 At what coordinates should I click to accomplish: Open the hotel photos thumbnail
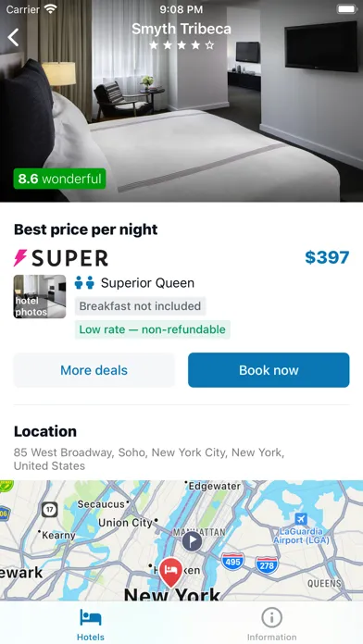(x=40, y=296)
